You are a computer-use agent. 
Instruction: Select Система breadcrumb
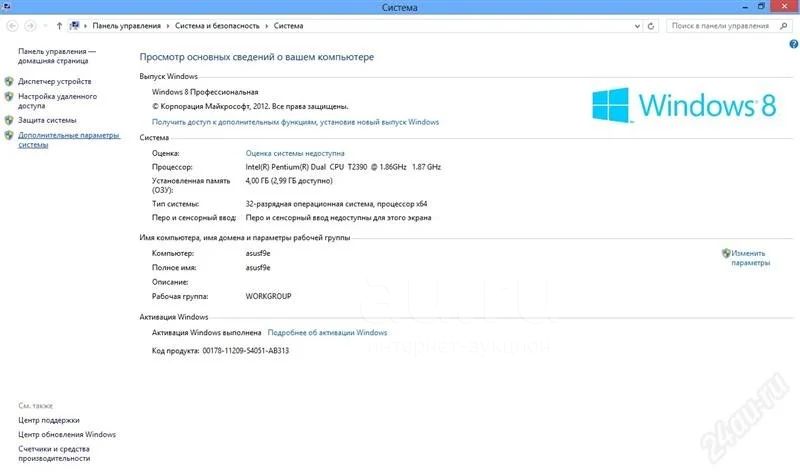point(288,26)
